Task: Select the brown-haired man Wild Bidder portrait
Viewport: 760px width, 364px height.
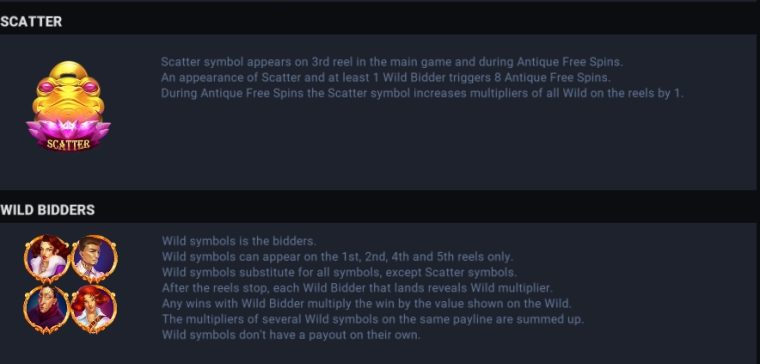Action: tap(95, 259)
